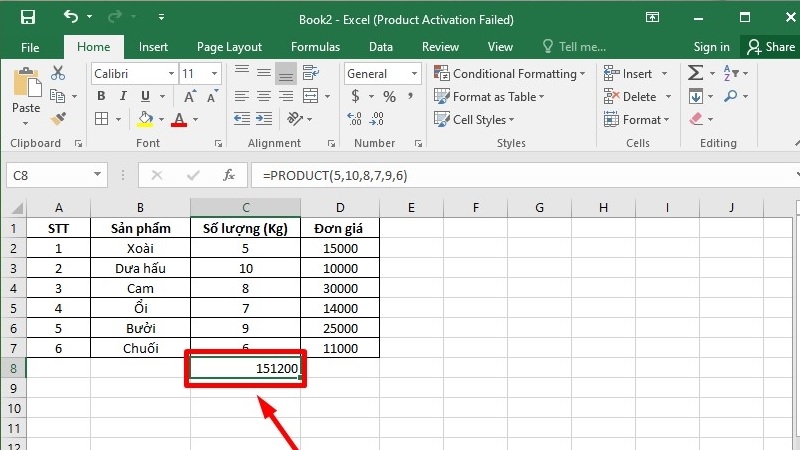
Task: Click the Tell me search box
Action: click(575, 47)
